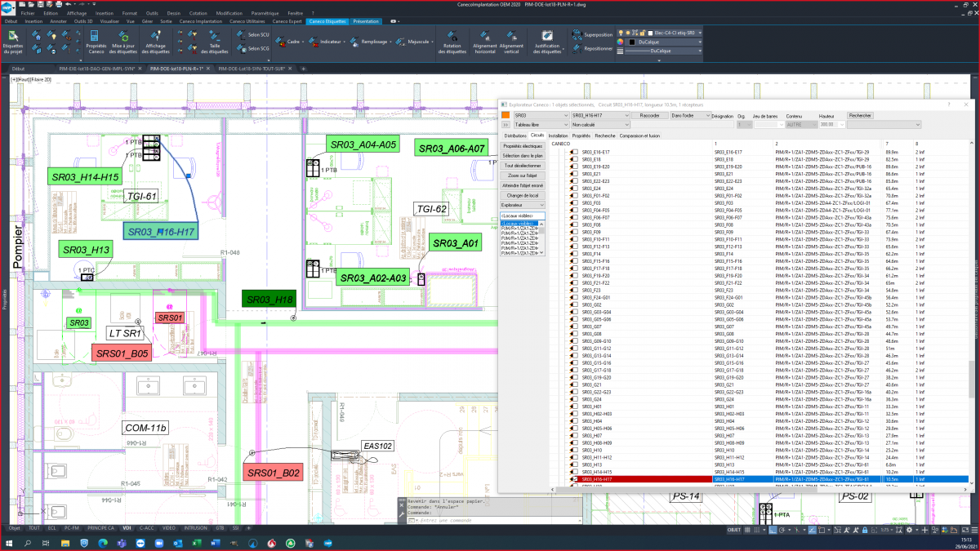The width and height of the screenshot is (980, 551).
Task: Click the orange color box in Explorateur Caneco
Action: tap(506, 115)
